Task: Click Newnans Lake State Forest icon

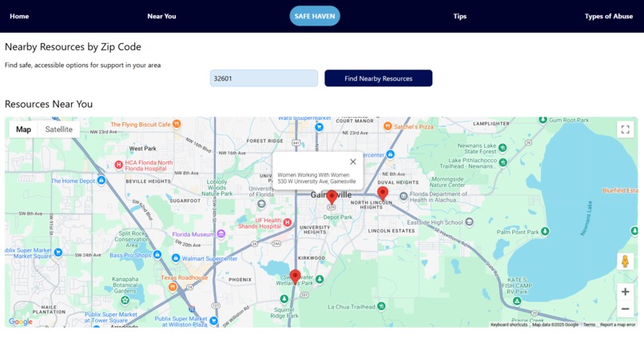Action: [503, 148]
